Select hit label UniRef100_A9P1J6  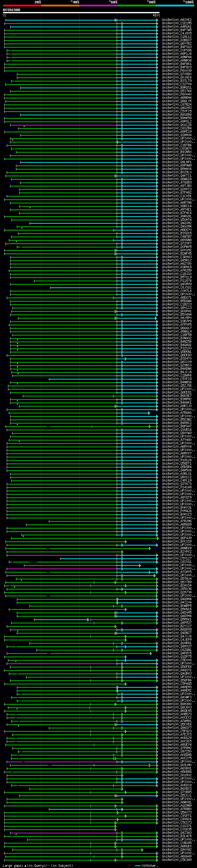tap(176, 54)
